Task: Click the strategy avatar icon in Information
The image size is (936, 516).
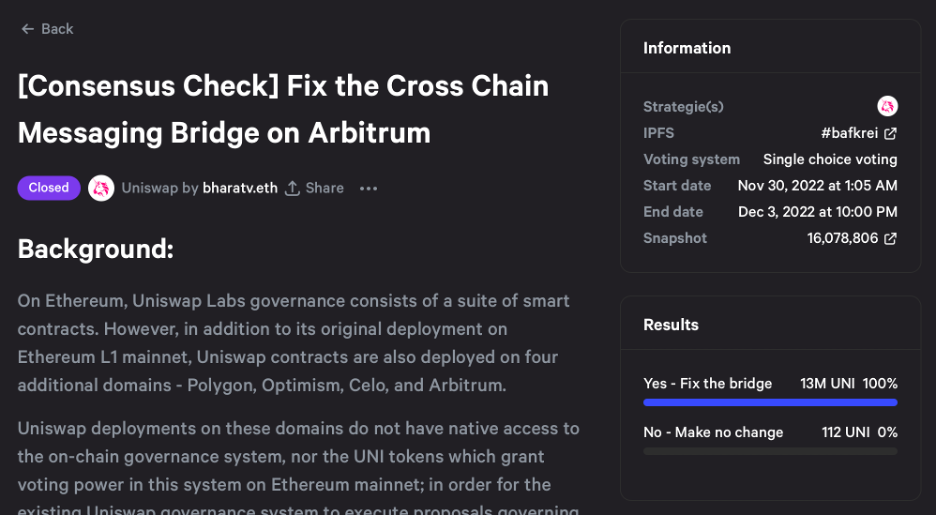Action: (887, 106)
